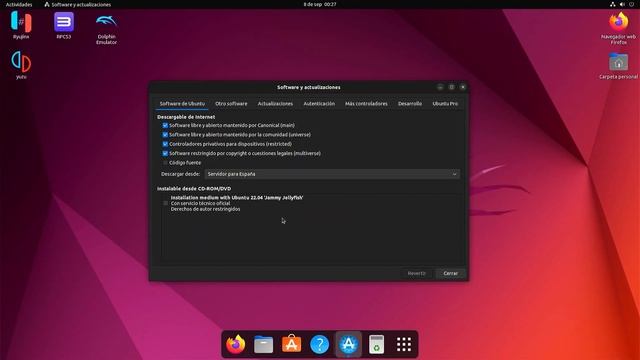Show applications grid in dock
Screen dimensions: 640x360
[404, 344]
